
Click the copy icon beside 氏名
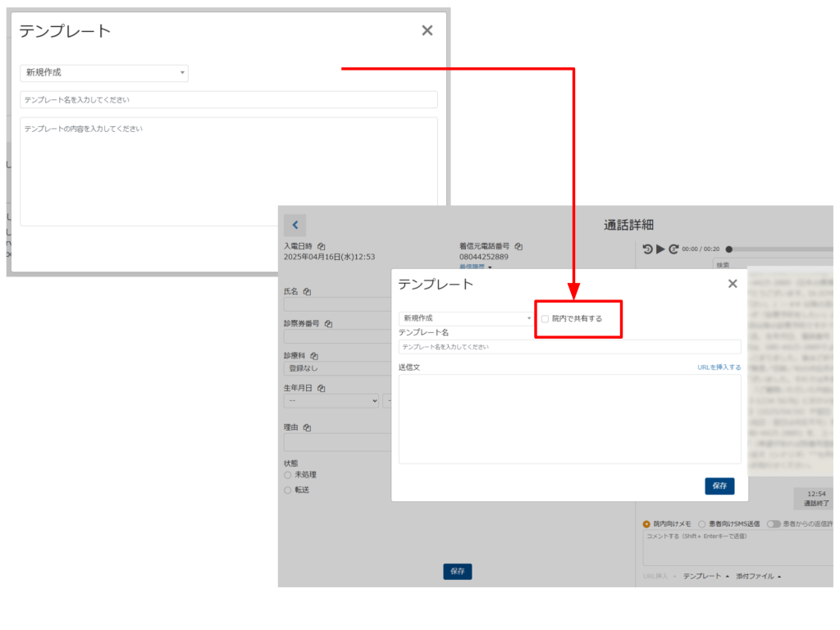click(307, 291)
